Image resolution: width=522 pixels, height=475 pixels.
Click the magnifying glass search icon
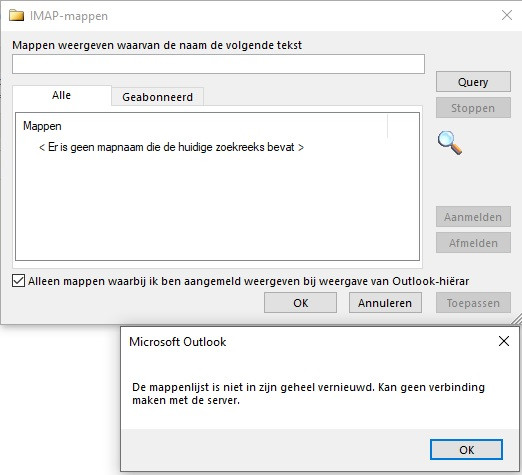tap(450, 143)
